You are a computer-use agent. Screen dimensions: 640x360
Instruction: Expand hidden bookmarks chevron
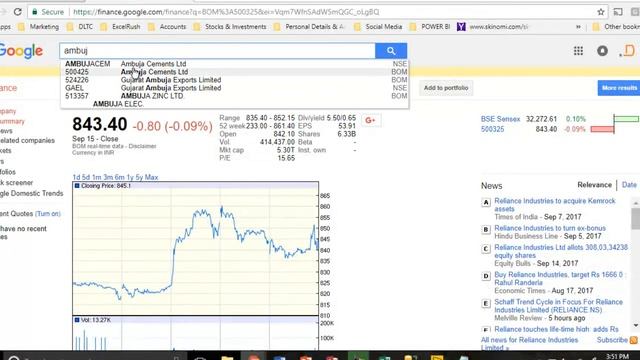[x=578, y=27]
